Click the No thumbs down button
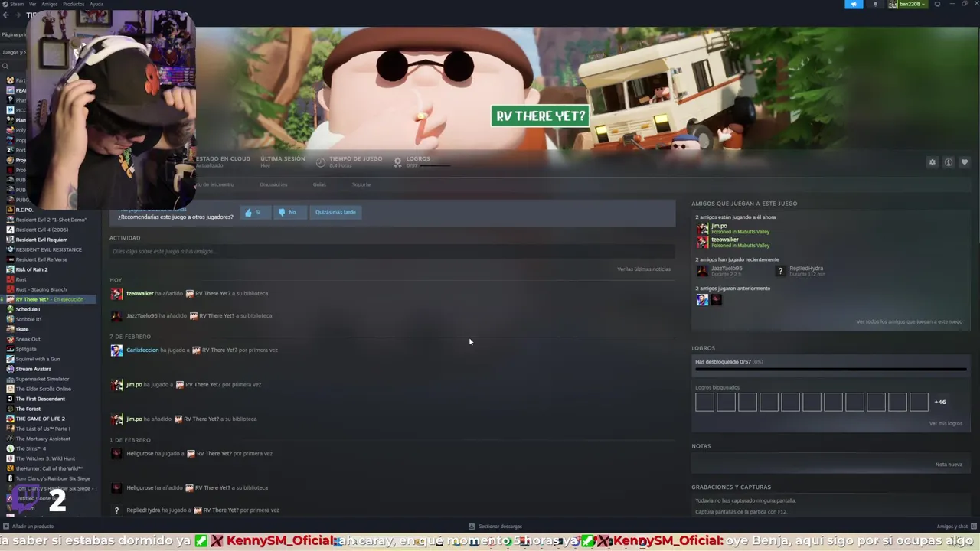980x551 pixels. click(x=289, y=212)
